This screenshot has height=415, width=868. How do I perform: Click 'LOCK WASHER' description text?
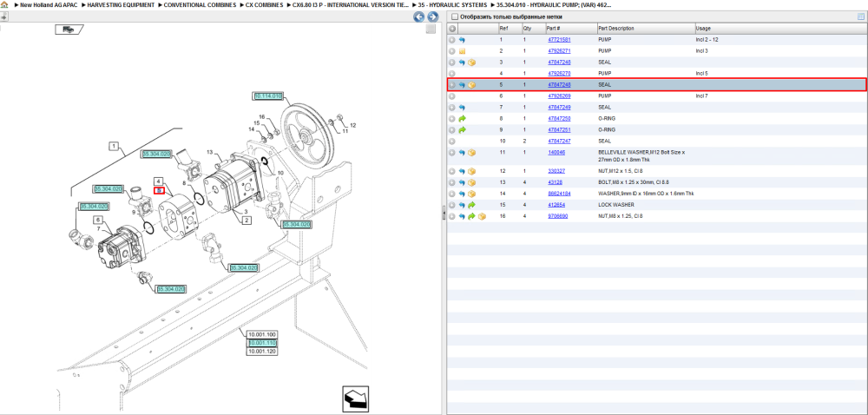(615, 205)
